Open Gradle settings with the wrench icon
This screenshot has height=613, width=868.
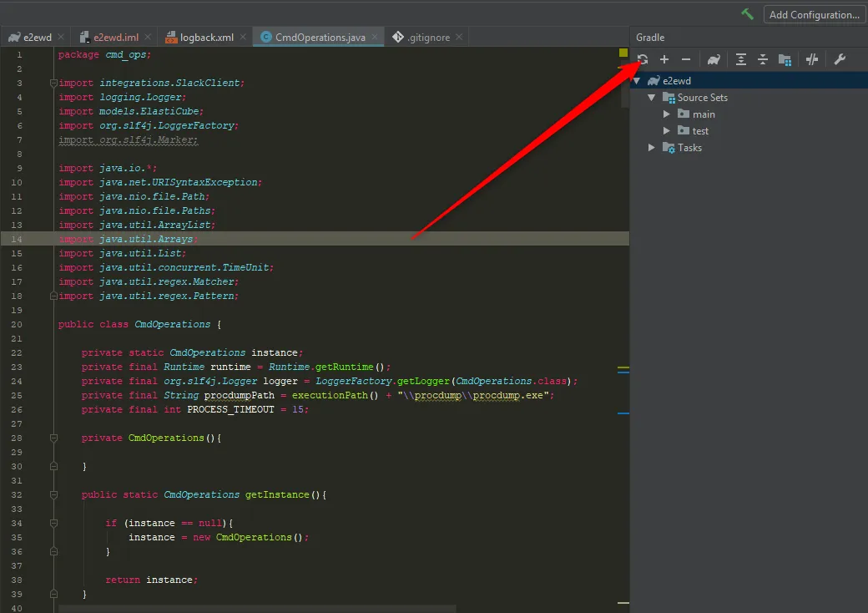840,58
